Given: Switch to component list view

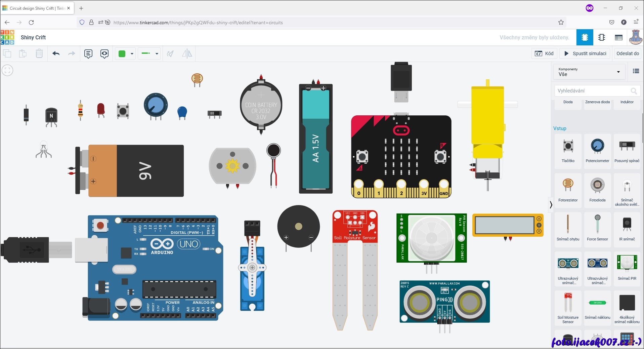Looking at the screenshot, I should coord(618,37).
